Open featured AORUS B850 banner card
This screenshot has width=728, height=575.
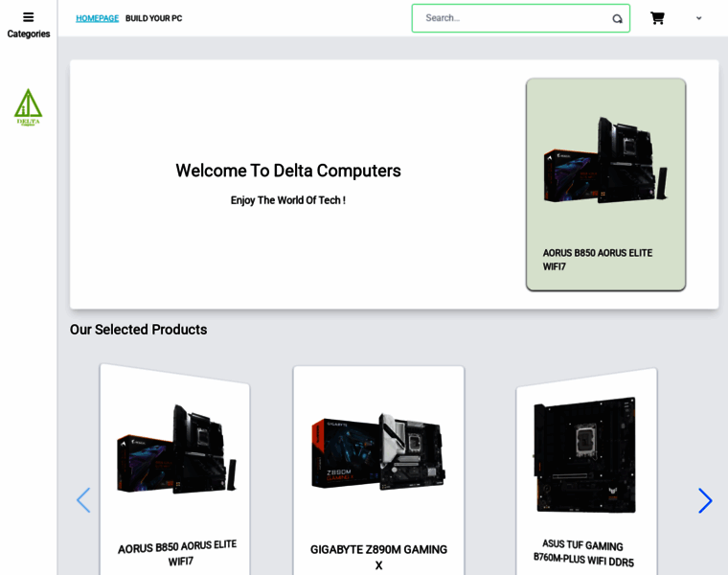pyautogui.click(x=605, y=184)
